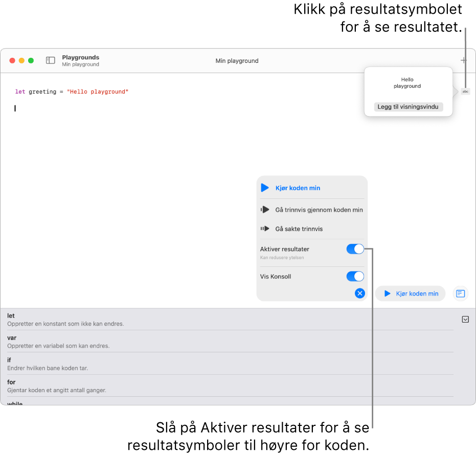The width and height of the screenshot is (476, 454).
Task: Collapse the keyword suggestions panel chevron
Action: 465,319
